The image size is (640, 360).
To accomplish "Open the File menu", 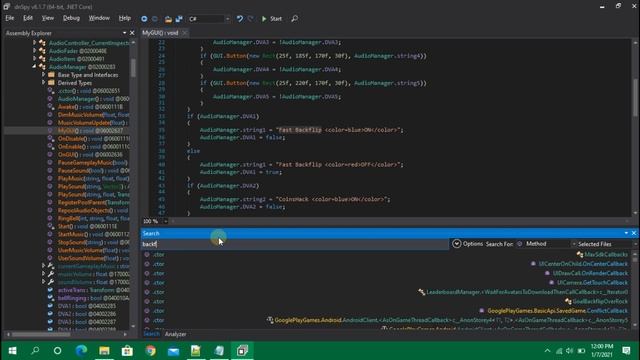I will coord(9,18).
